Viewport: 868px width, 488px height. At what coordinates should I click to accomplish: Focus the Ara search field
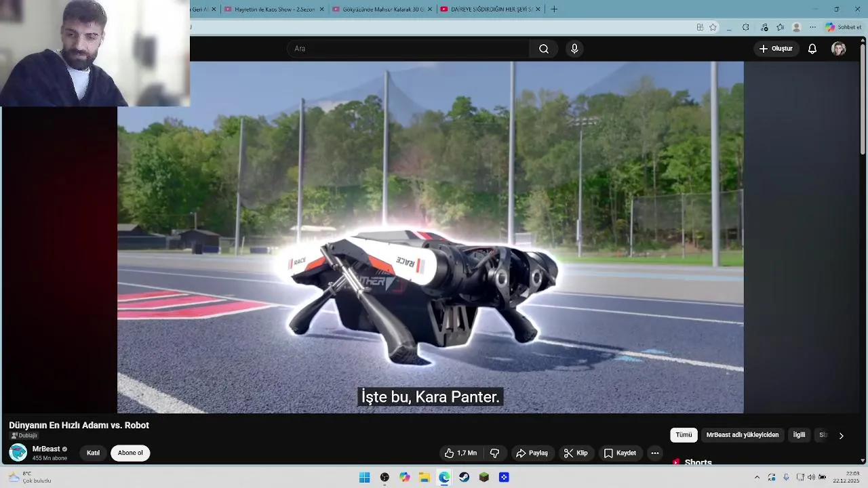[408, 49]
